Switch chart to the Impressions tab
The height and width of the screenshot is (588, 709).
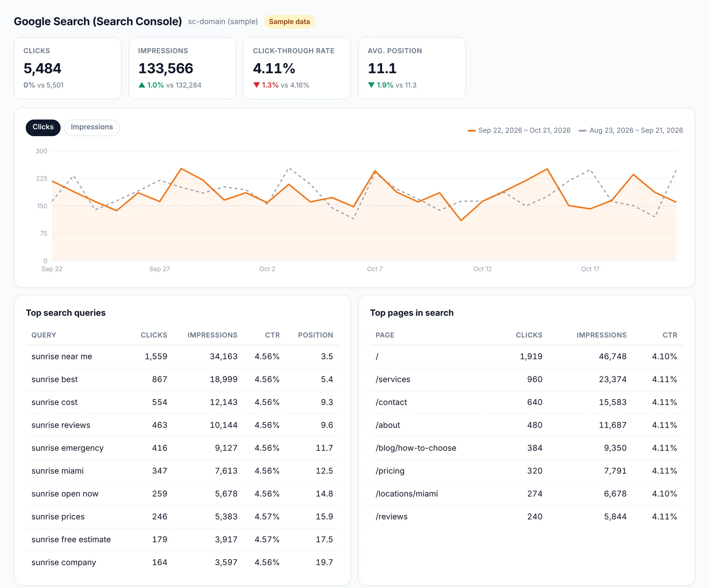click(x=92, y=127)
